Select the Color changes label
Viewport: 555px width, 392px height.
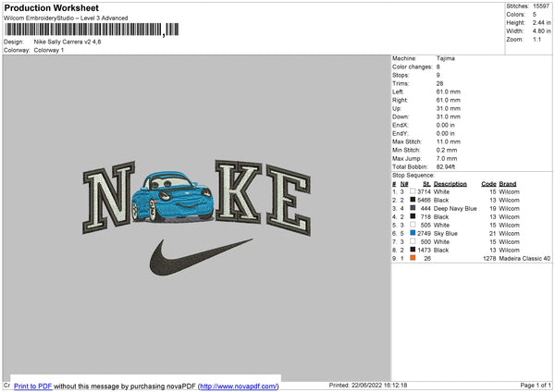pos(412,67)
